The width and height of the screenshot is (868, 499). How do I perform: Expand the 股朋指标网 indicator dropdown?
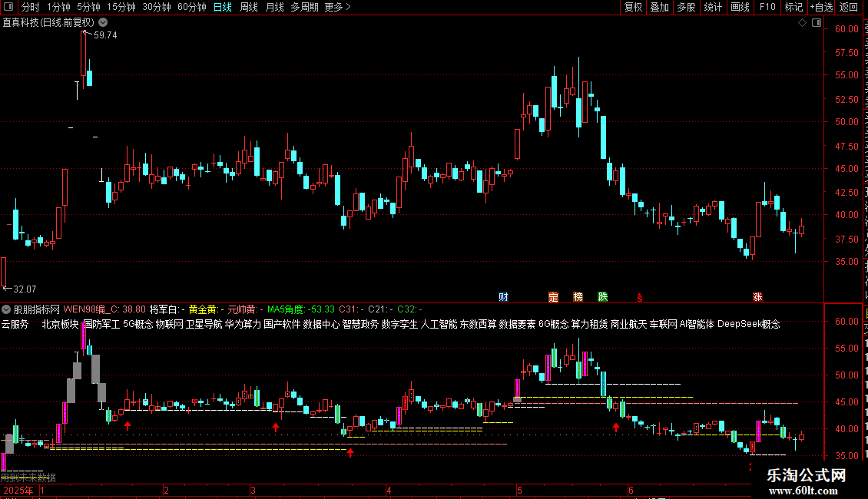click(6, 309)
